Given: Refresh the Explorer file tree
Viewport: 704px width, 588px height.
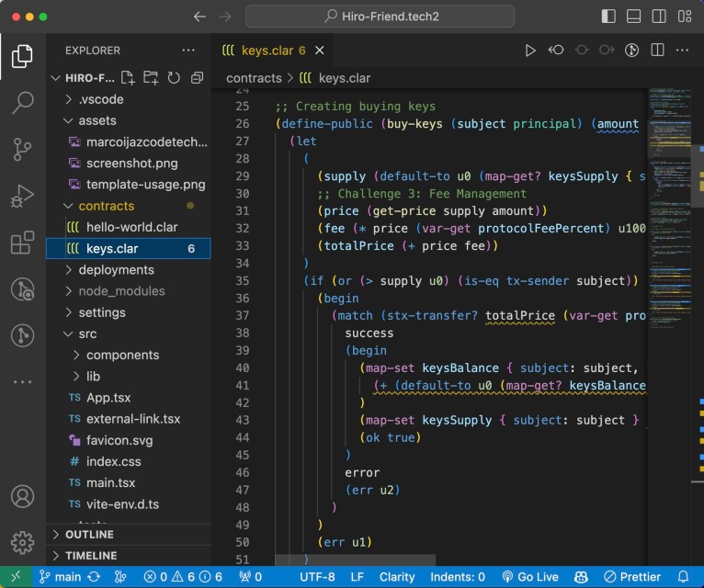Looking at the screenshot, I should [174, 78].
